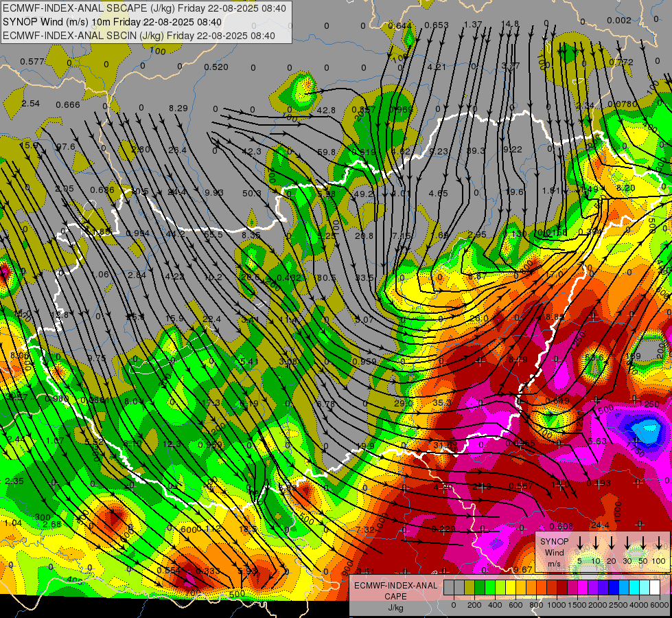Click the station value 0.608

pos(561,526)
